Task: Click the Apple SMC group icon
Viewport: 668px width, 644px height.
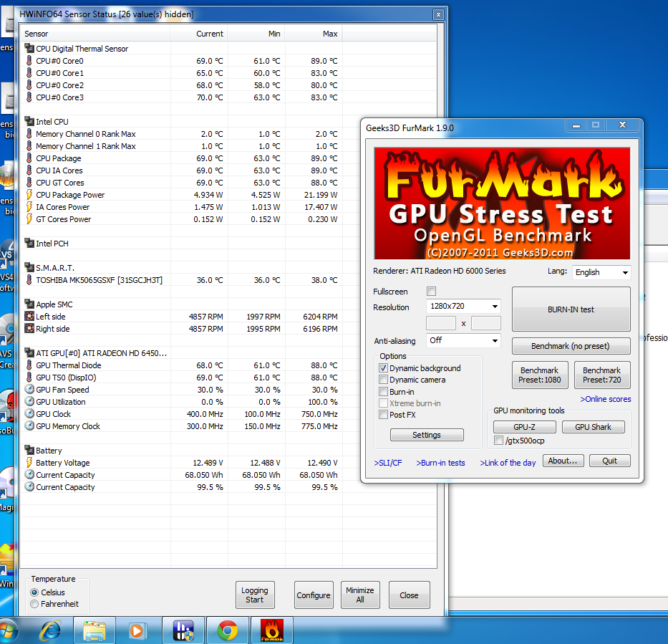Action: [x=29, y=304]
